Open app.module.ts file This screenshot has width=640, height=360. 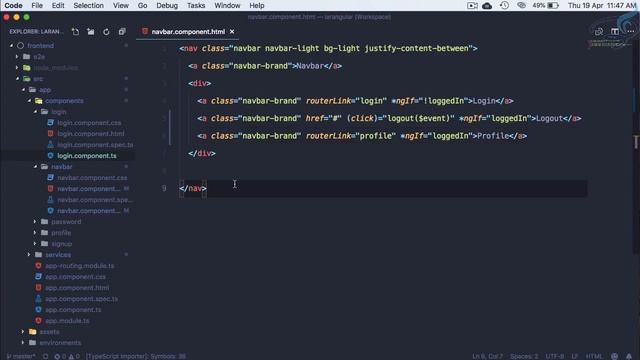pos(67,321)
